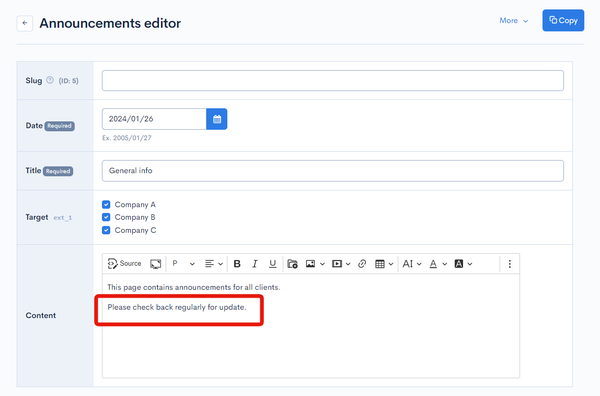This screenshot has width=600, height=396.
Task: Open the font size dropdown
Action: (x=411, y=264)
